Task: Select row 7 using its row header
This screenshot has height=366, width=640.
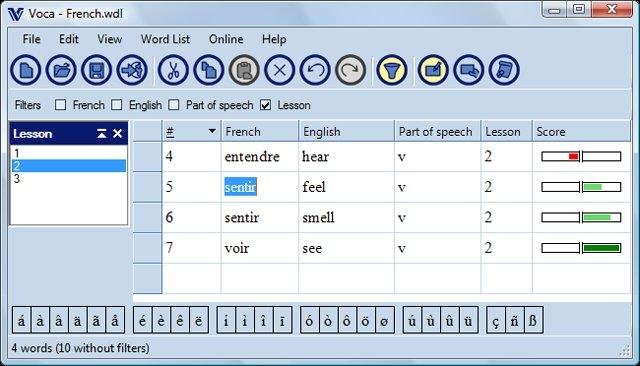Action: coord(147,248)
